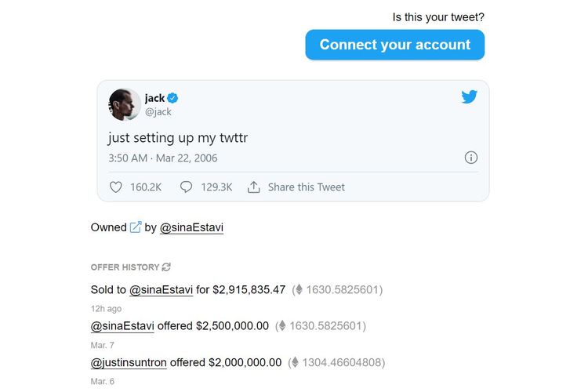
Task: Click @sinaEstavi in the Sold to line
Action: coord(161,290)
